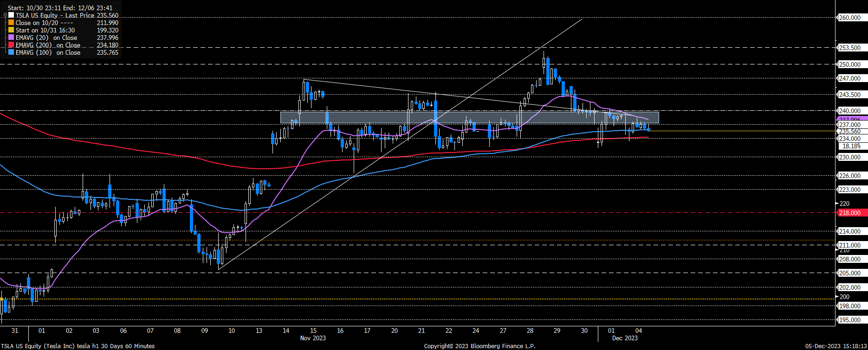Select the grey shaded zone near 240

click(469, 117)
